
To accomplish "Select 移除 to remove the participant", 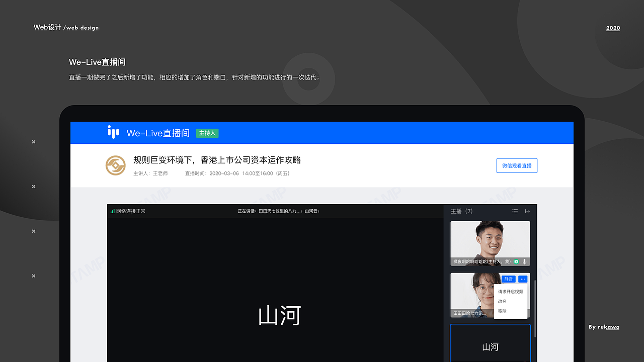I will pos(502,311).
